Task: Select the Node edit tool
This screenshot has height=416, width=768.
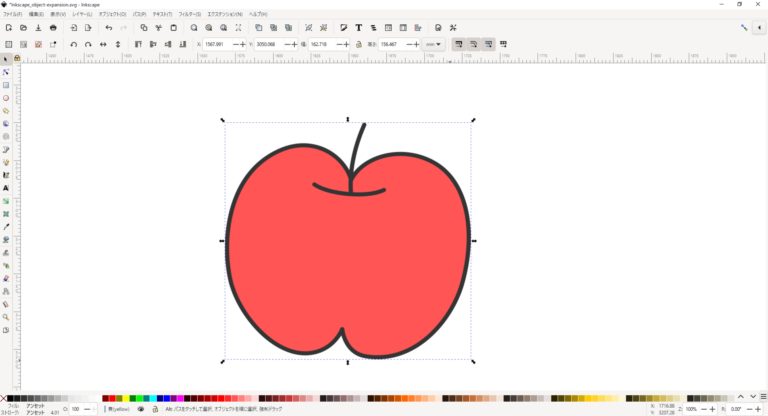Action: pos(6,73)
